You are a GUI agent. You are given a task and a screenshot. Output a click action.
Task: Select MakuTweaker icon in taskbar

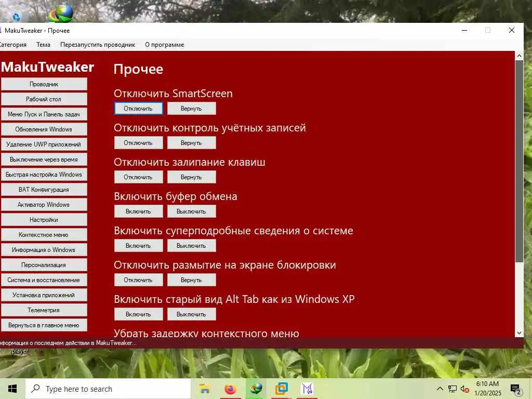pos(308,389)
